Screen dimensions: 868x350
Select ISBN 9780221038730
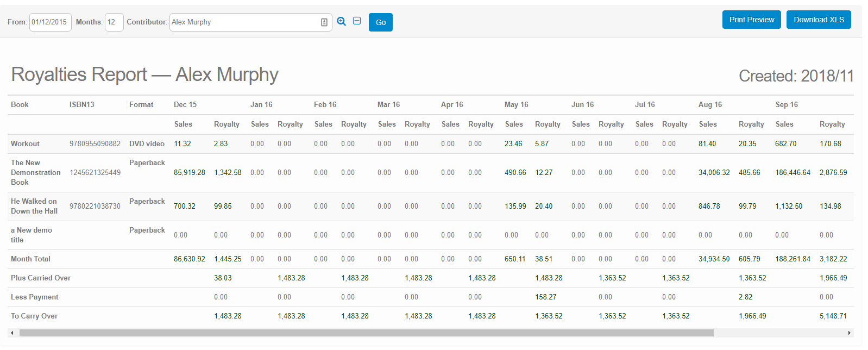pos(95,206)
